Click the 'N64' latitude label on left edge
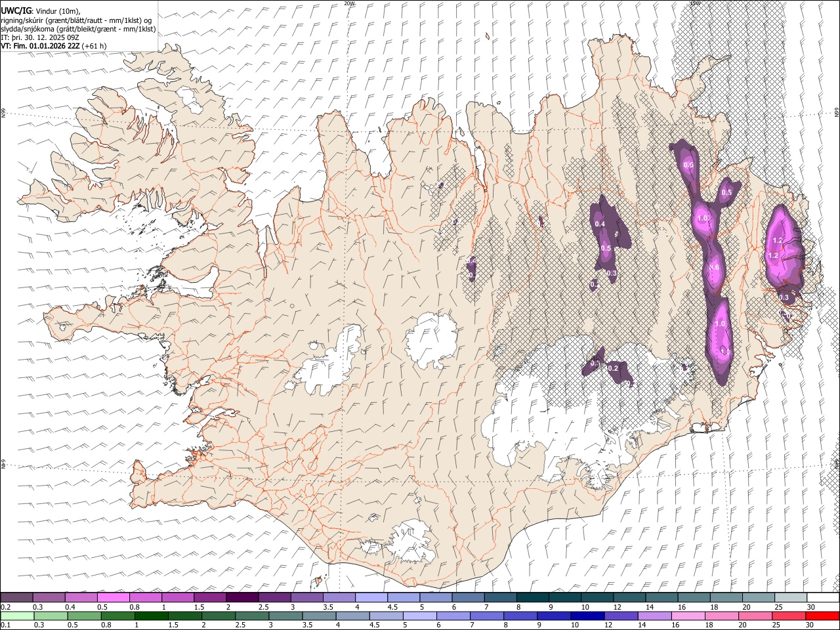The width and height of the screenshot is (840, 630). tap(3, 465)
